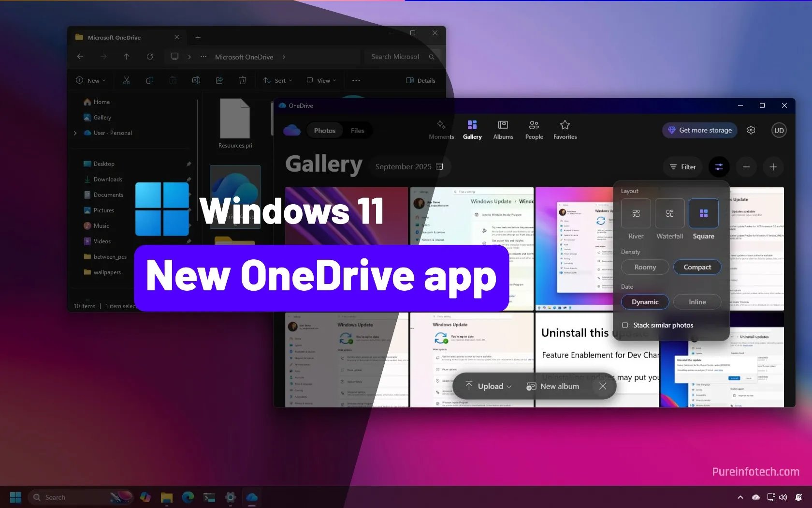Switch density to Compact

tap(697, 267)
